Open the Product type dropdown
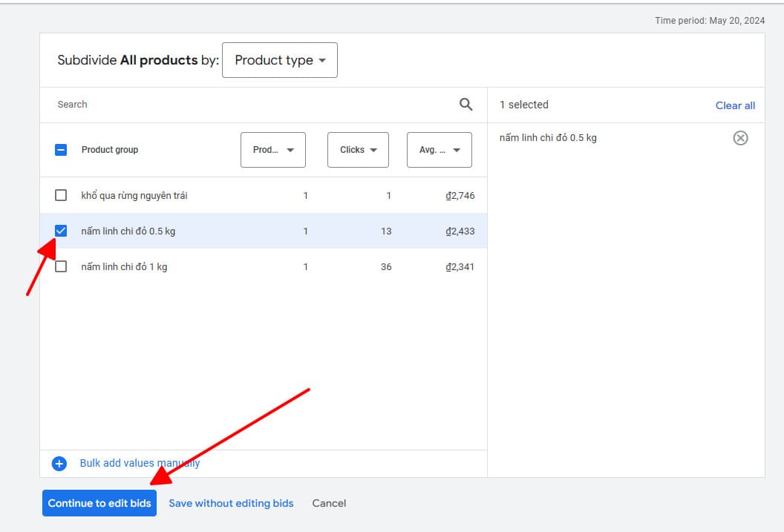The width and height of the screenshot is (784, 532). (x=279, y=60)
